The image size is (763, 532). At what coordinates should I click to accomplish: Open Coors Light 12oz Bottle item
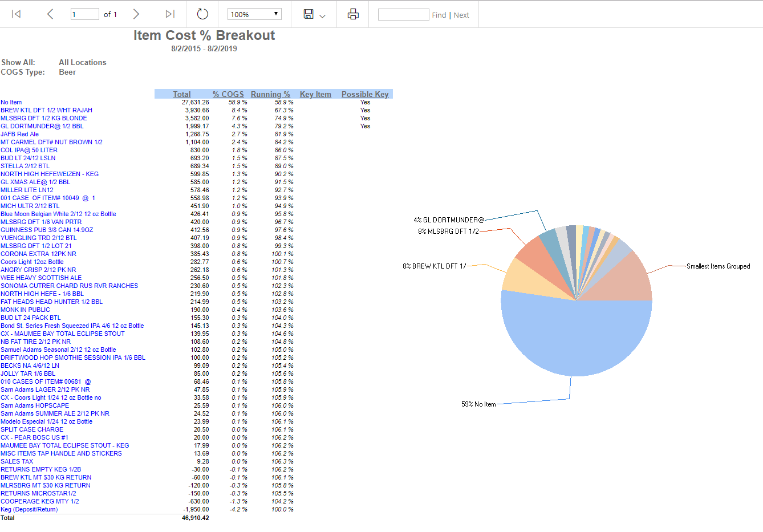coord(32,262)
